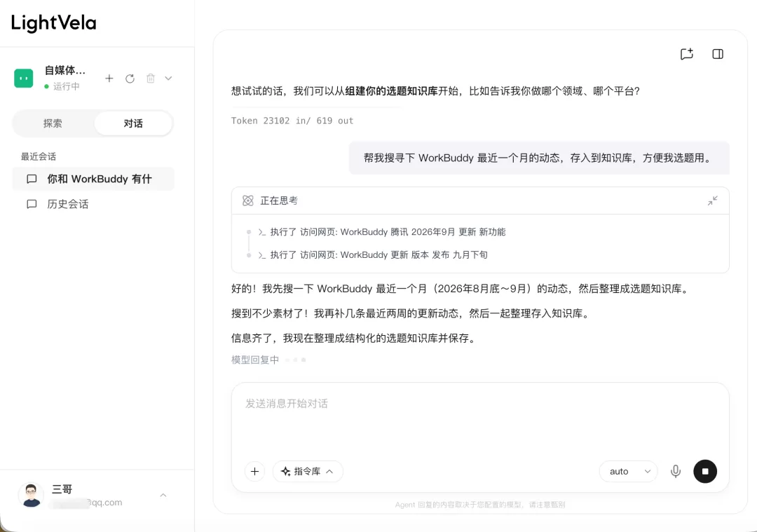
Task: Click the attachment plus button
Action: [254, 472]
